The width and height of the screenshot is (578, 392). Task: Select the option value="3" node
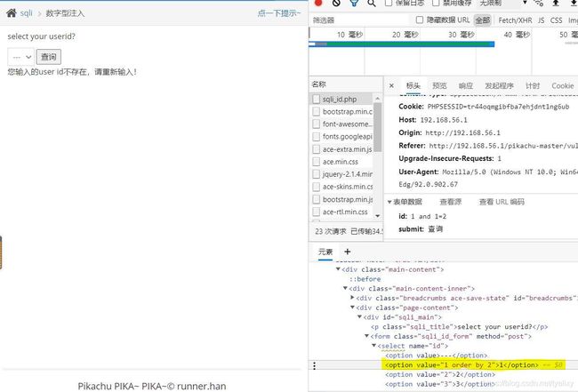[440, 384]
